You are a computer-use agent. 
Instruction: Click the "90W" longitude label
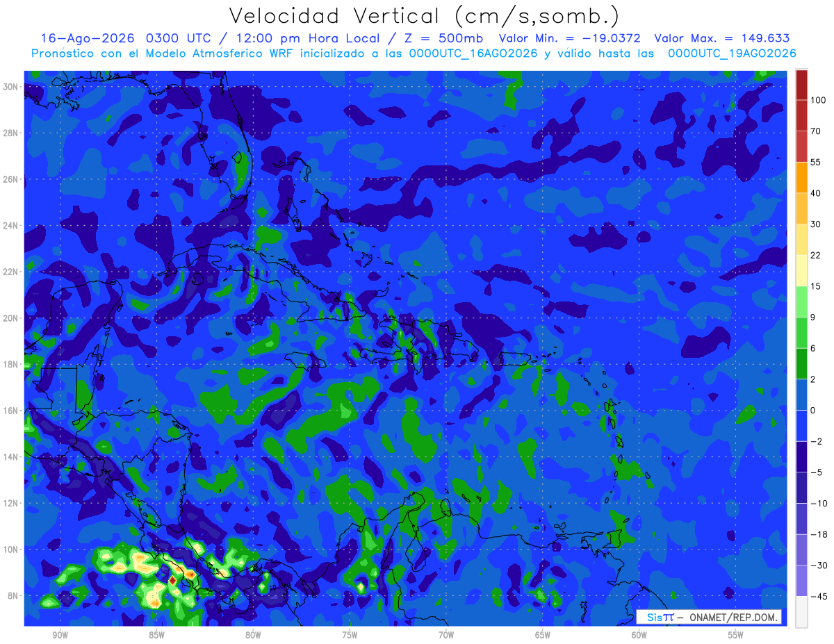60,635
